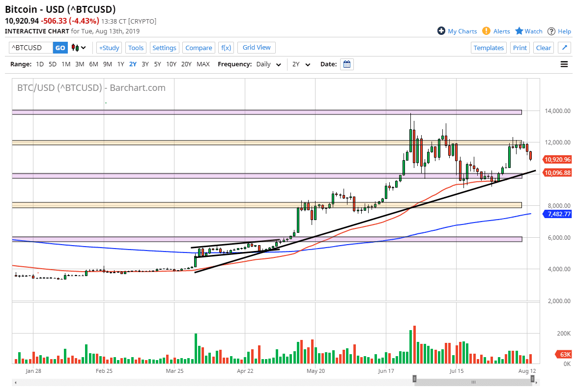Click the Templates button
The image size is (577, 392).
click(489, 47)
